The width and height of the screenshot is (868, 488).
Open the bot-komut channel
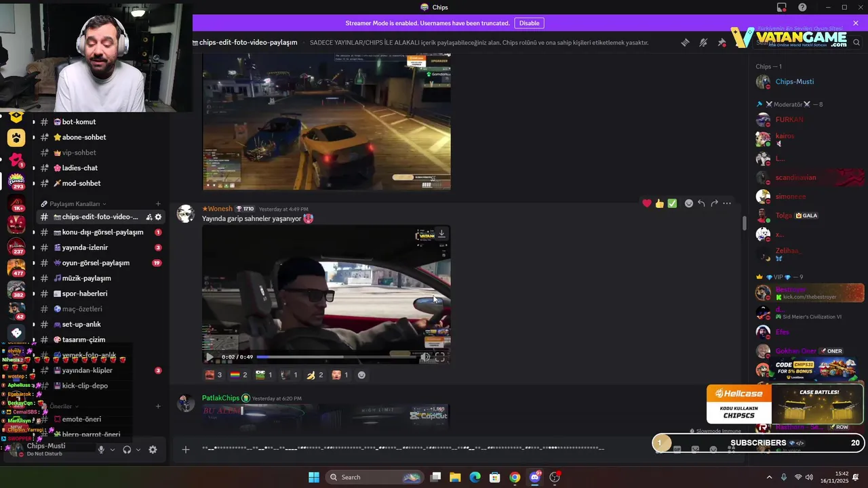coord(101,122)
